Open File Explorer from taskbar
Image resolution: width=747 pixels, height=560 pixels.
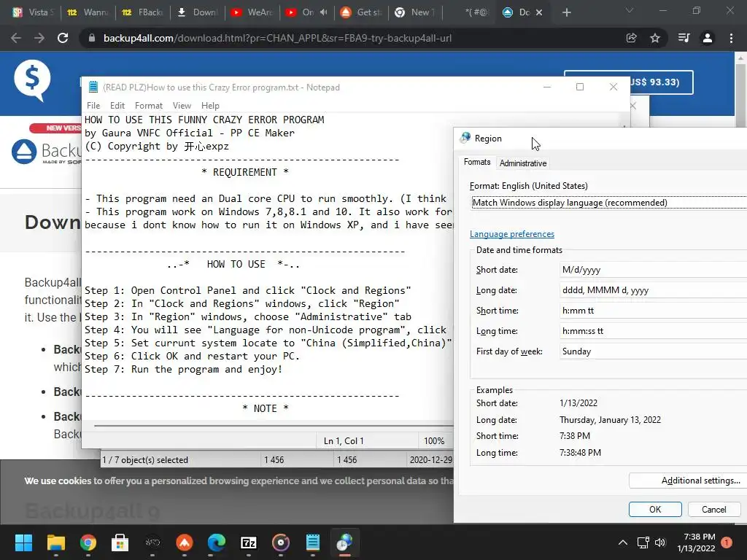(55, 542)
